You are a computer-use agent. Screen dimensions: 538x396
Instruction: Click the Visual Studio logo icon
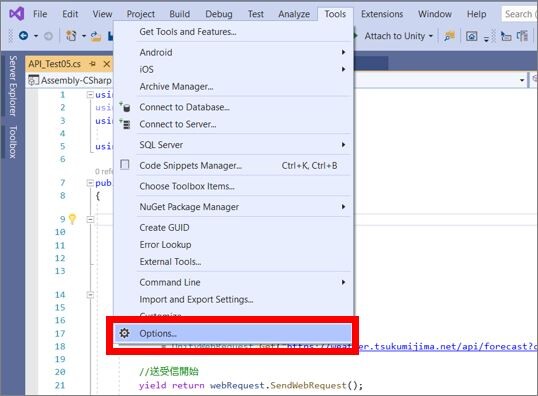tap(16, 14)
